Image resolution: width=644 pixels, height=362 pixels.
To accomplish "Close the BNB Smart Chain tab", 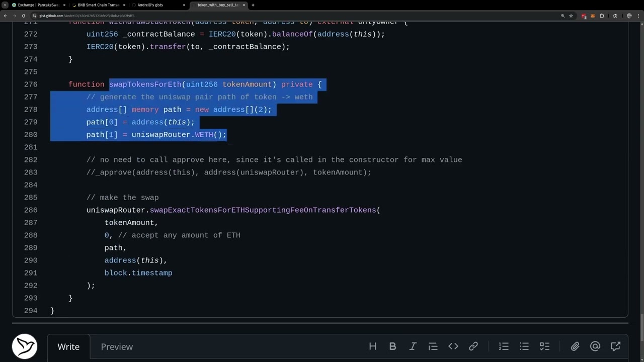I will (x=123, y=5).
